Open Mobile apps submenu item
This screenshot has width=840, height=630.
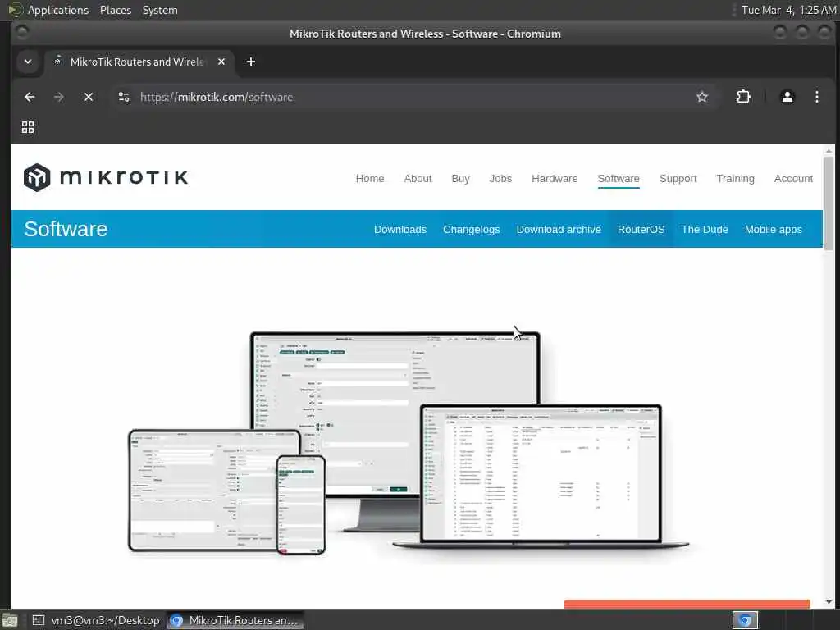(773, 230)
